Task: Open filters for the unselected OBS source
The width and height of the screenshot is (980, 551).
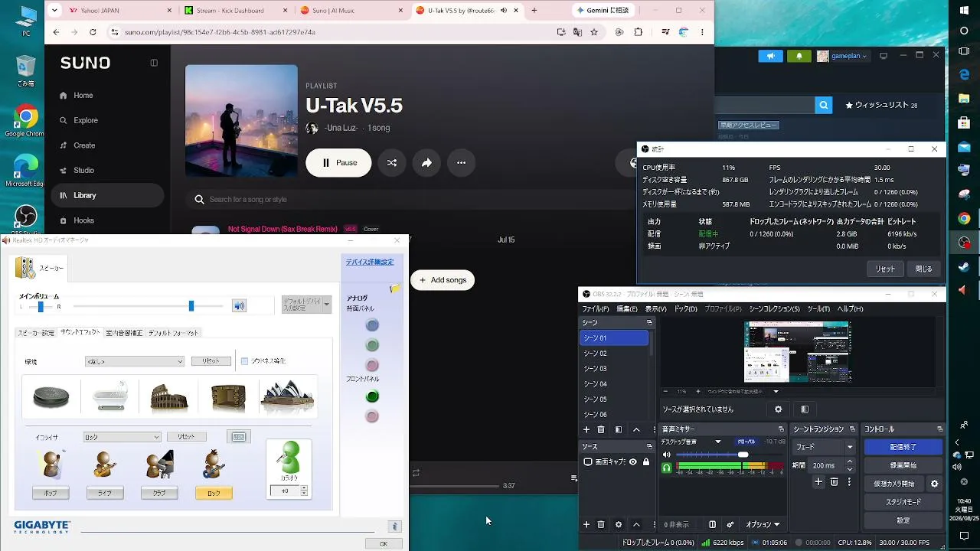Action: coord(805,409)
